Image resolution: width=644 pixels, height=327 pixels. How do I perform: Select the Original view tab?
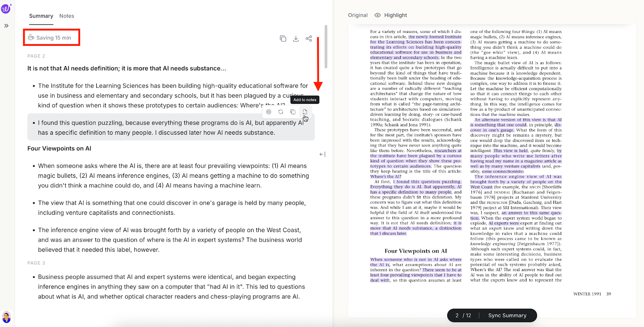[358, 15]
